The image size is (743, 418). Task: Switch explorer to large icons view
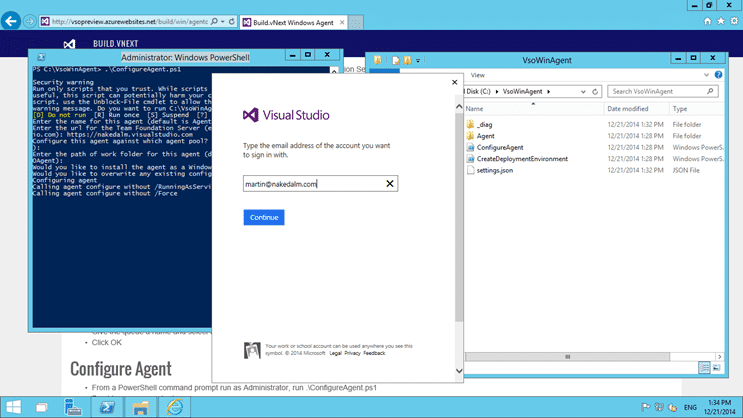pos(716,368)
